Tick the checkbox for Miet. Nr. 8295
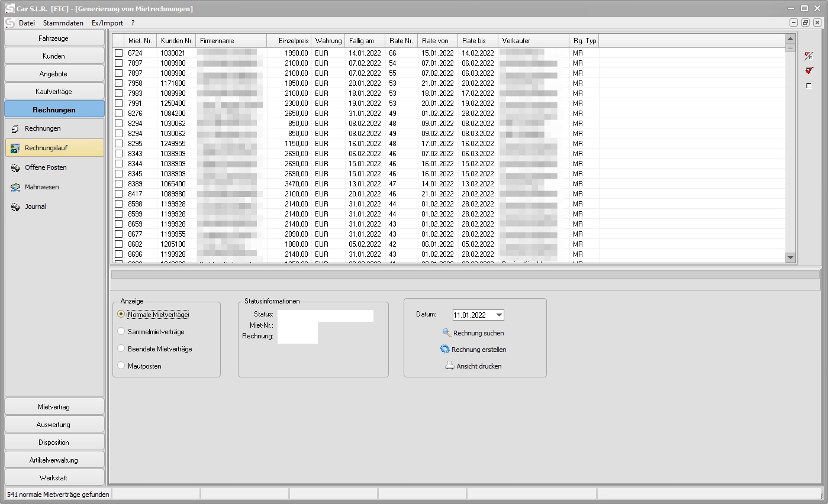 (118, 144)
